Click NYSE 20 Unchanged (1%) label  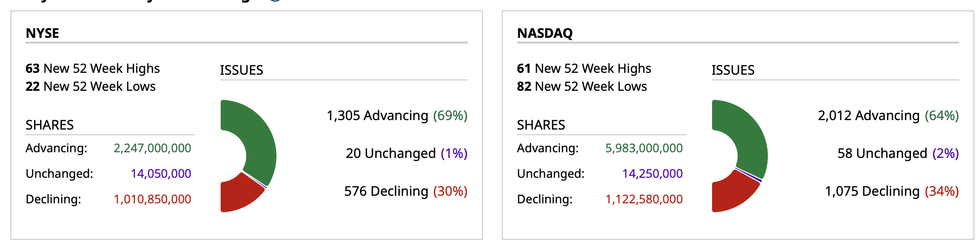[406, 153]
